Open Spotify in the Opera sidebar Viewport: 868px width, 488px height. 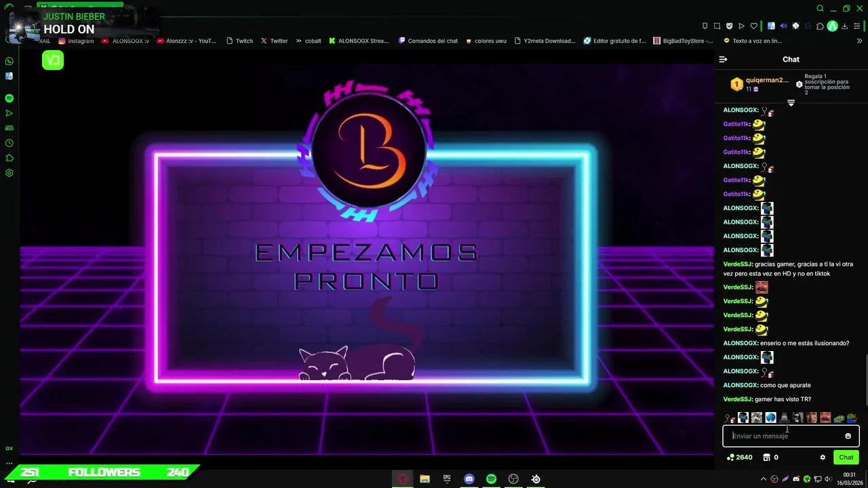pyautogui.click(x=9, y=98)
